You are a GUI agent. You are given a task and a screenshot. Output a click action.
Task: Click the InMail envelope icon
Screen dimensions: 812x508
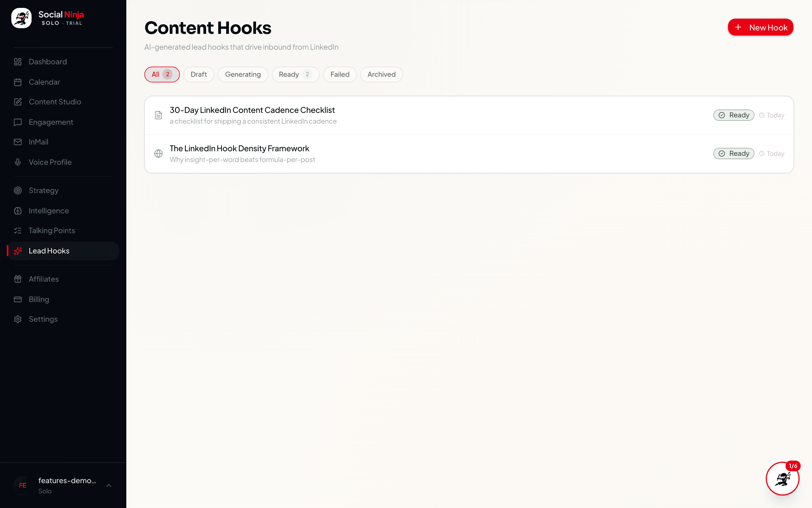[x=18, y=142]
